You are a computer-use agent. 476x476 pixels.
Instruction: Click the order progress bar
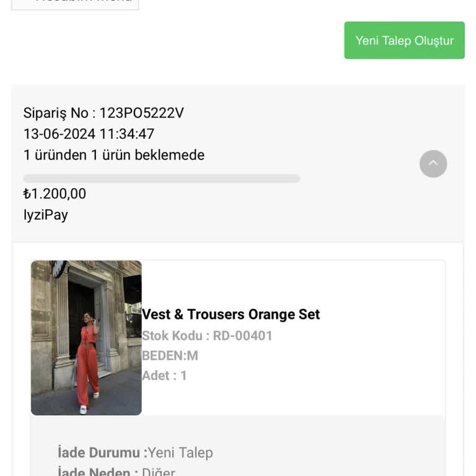tap(161, 178)
